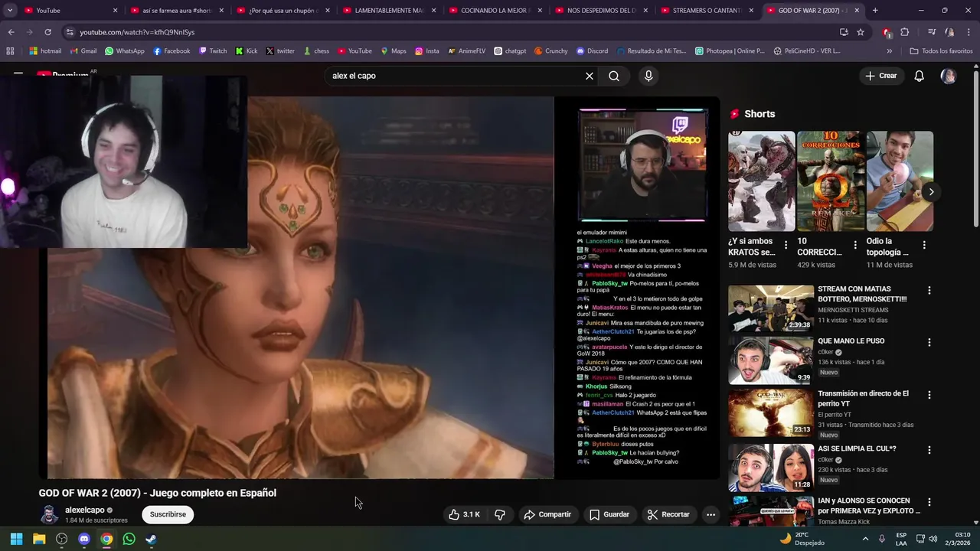
Task: Open the WhatsApp bookmark
Action: [125, 51]
